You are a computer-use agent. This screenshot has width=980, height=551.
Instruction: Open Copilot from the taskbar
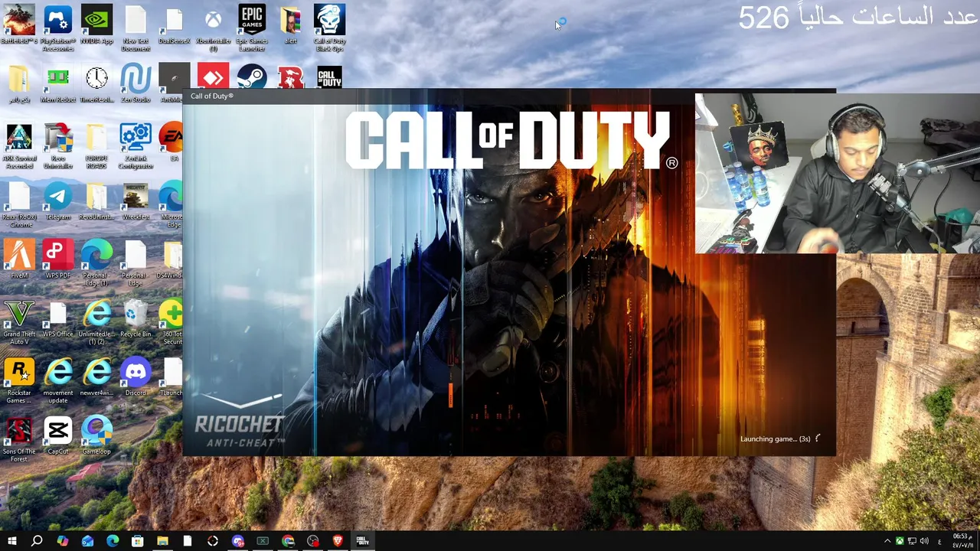coord(62,541)
